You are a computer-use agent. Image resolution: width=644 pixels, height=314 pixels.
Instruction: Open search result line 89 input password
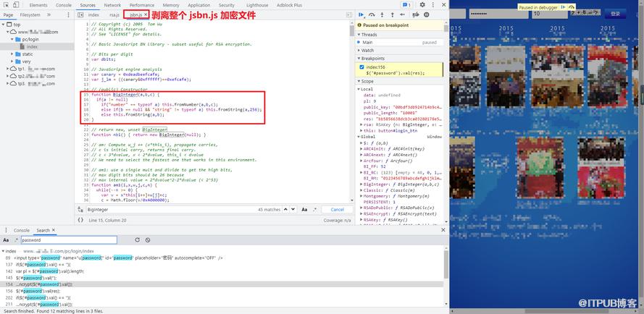click(x=222, y=258)
